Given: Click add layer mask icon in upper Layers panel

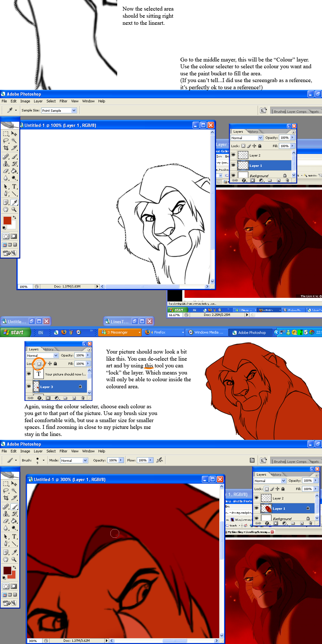Looking at the screenshot, I should [252, 180].
